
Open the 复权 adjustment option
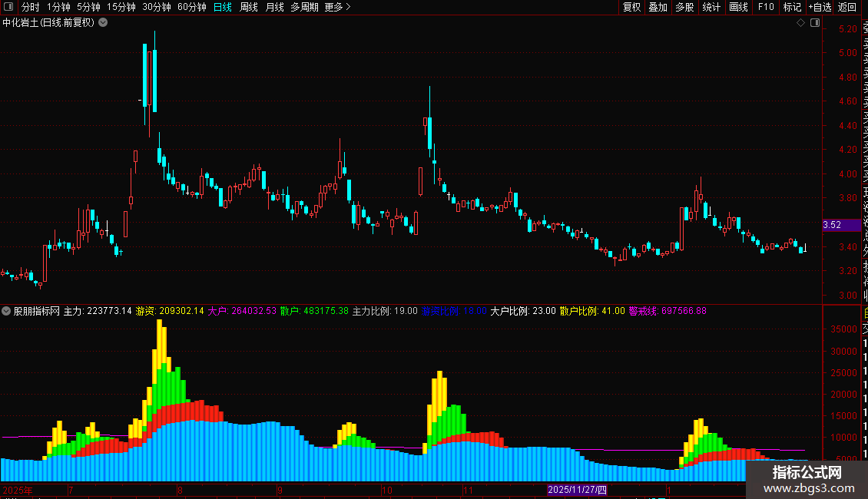click(631, 7)
